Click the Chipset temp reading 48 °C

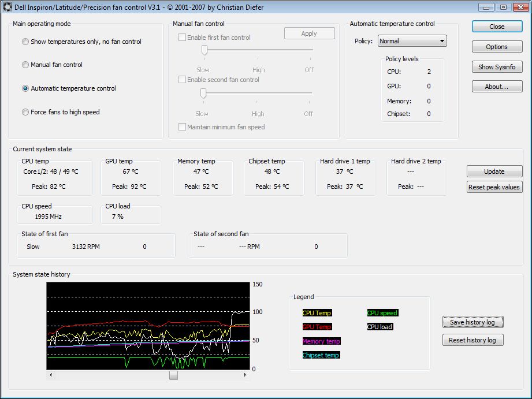[272, 171]
